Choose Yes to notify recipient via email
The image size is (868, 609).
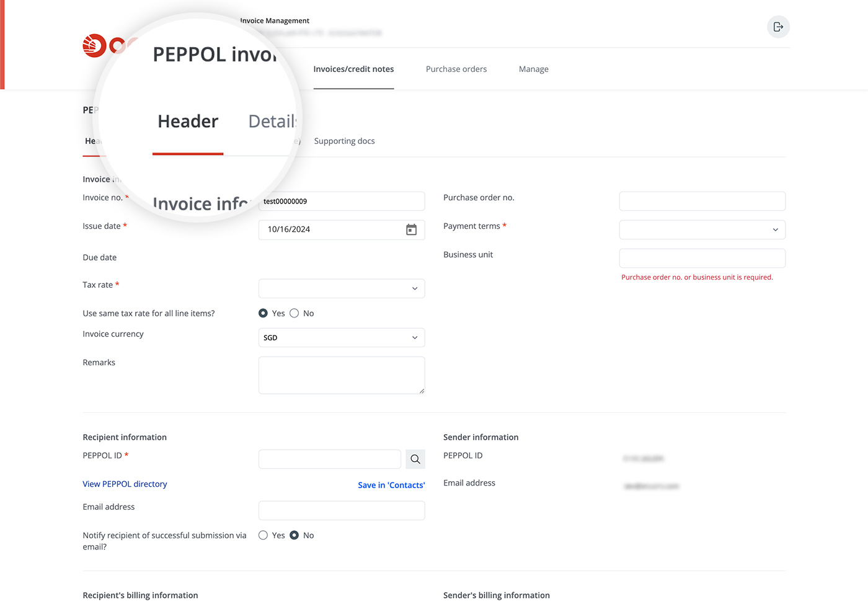(263, 535)
